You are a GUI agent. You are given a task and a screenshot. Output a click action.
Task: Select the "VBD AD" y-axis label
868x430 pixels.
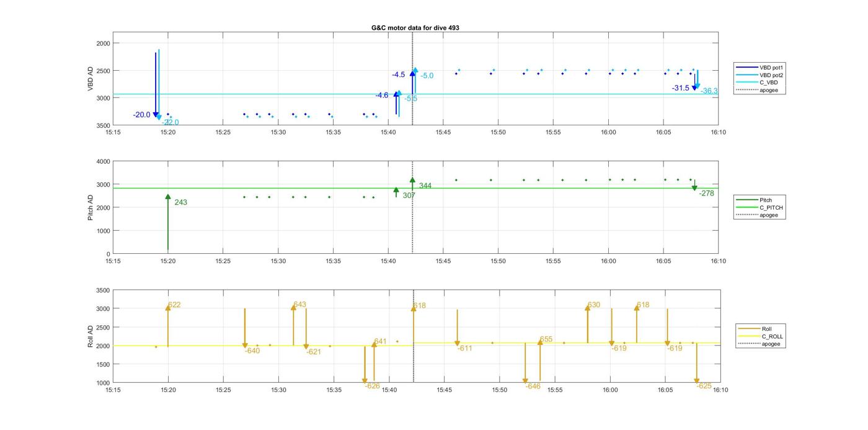[x=91, y=79]
